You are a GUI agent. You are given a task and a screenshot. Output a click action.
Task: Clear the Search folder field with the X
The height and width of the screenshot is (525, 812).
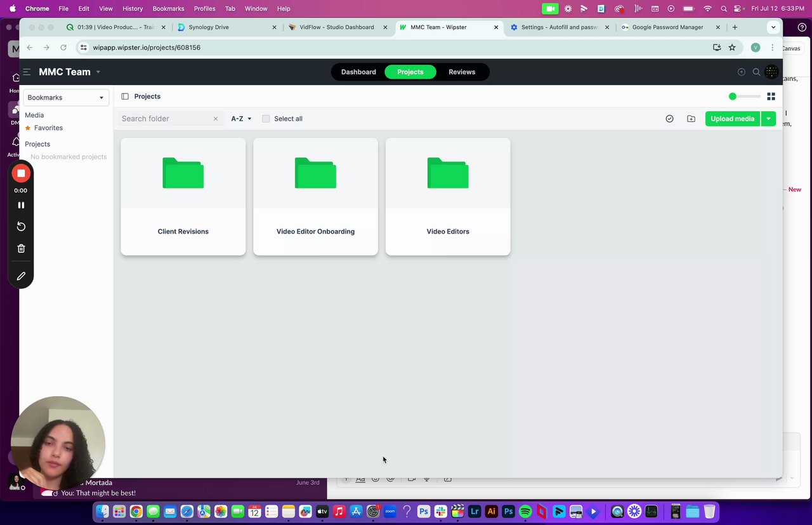216,119
